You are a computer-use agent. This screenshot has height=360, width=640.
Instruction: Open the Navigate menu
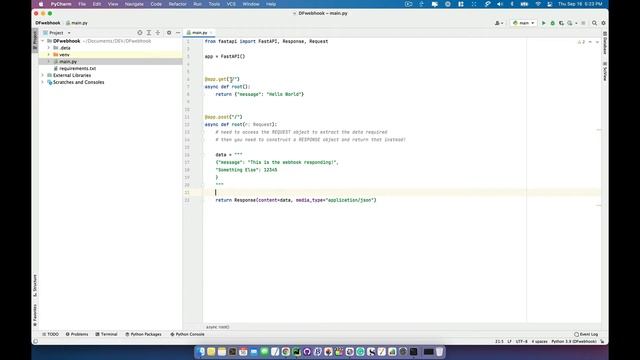tap(134, 4)
